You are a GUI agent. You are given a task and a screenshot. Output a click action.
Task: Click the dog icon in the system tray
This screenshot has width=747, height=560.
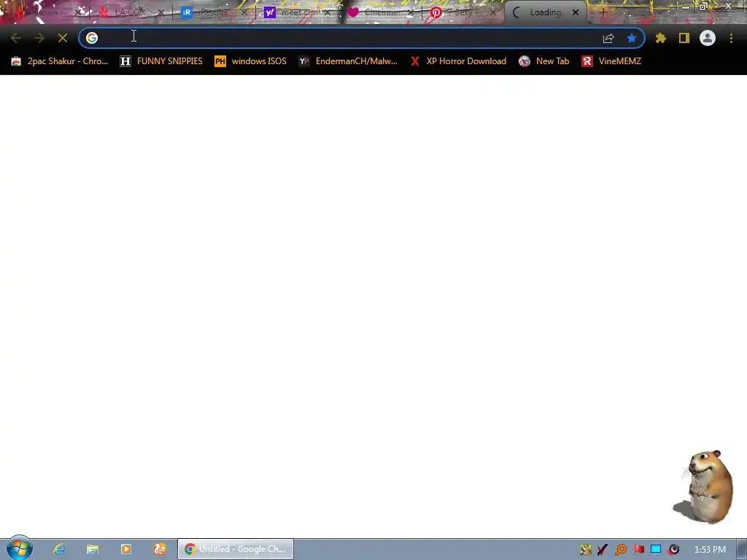586,550
